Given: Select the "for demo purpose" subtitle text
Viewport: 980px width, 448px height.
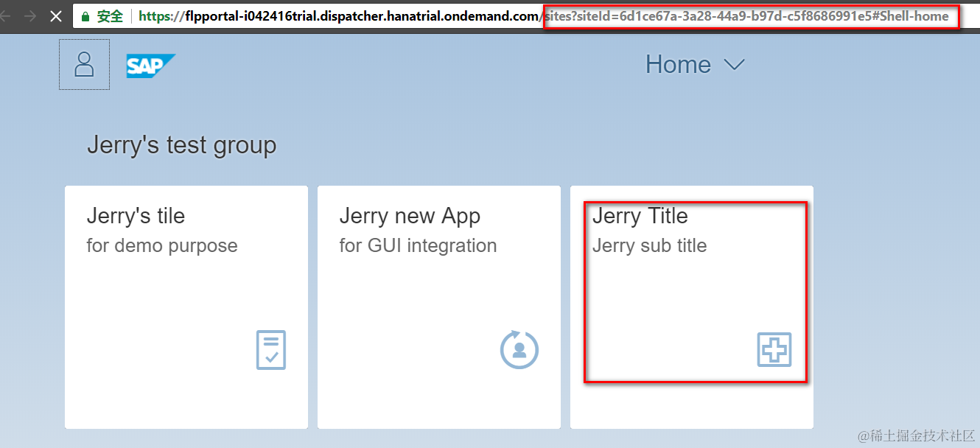Looking at the screenshot, I should pos(162,245).
